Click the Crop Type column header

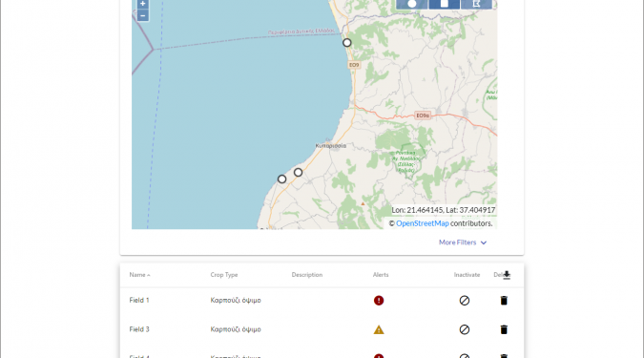pos(224,275)
